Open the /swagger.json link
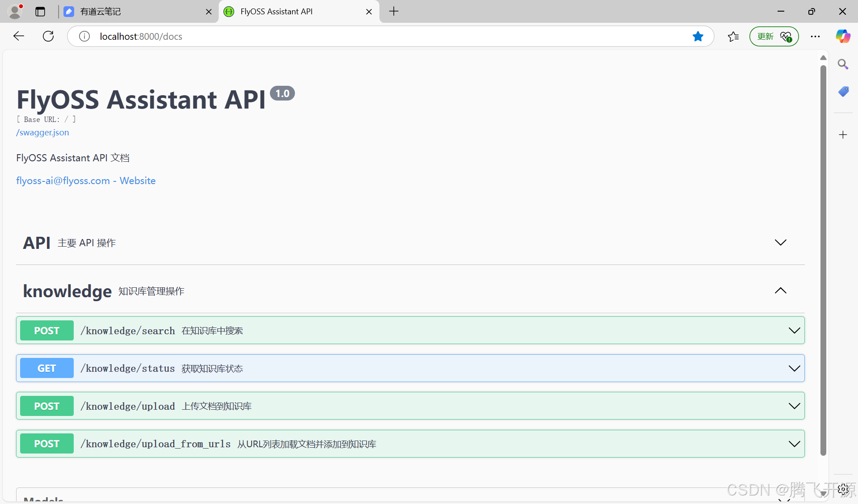 [x=43, y=133]
